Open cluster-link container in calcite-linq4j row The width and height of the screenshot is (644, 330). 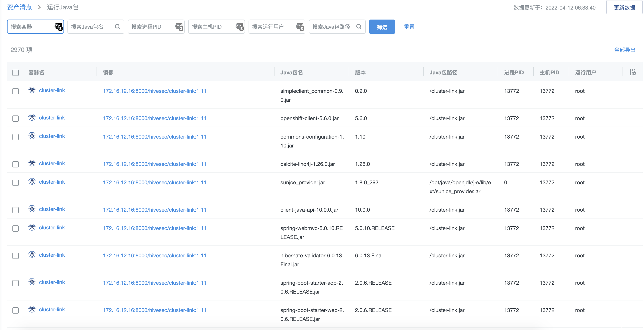coord(52,163)
